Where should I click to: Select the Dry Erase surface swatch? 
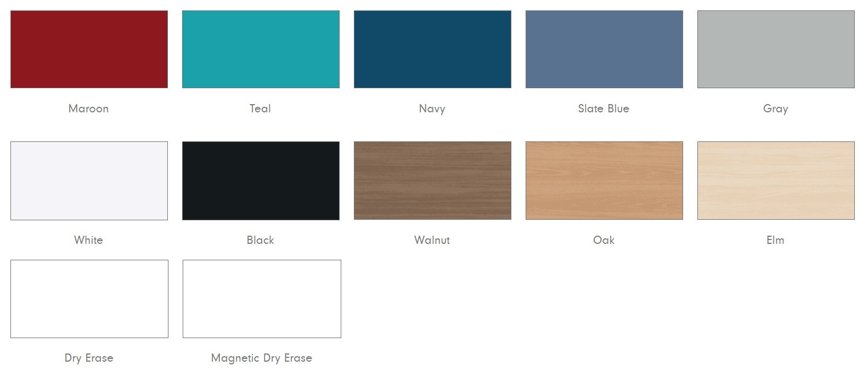pyautogui.click(x=89, y=299)
